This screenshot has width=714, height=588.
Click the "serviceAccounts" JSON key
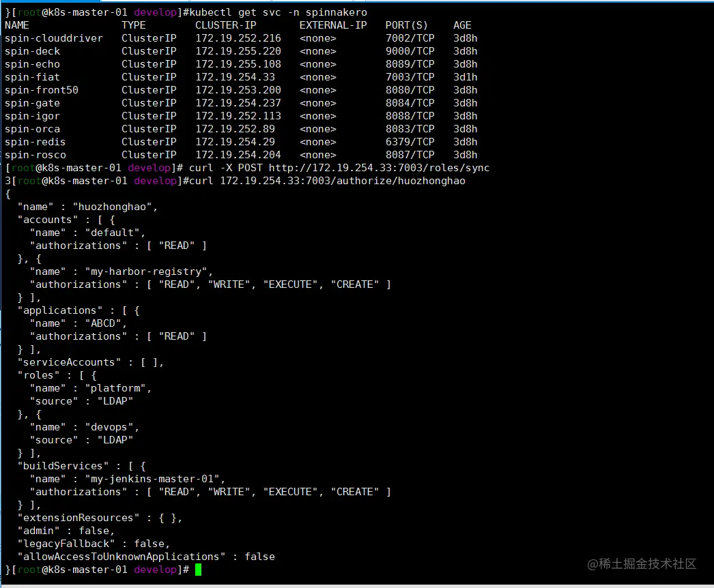(x=69, y=362)
